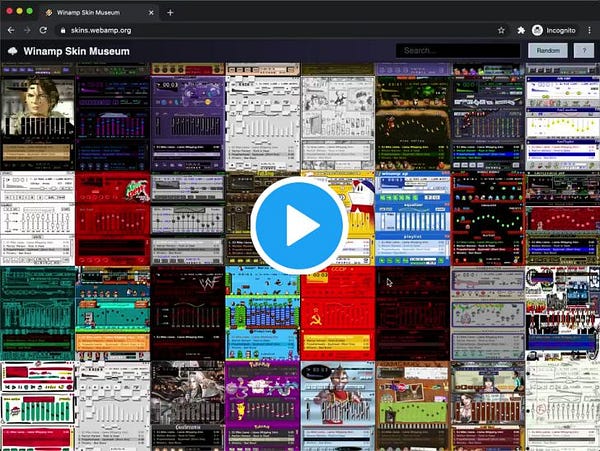
Task: Open the grey metallic skin thumbnail
Action: click(x=188, y=218)
